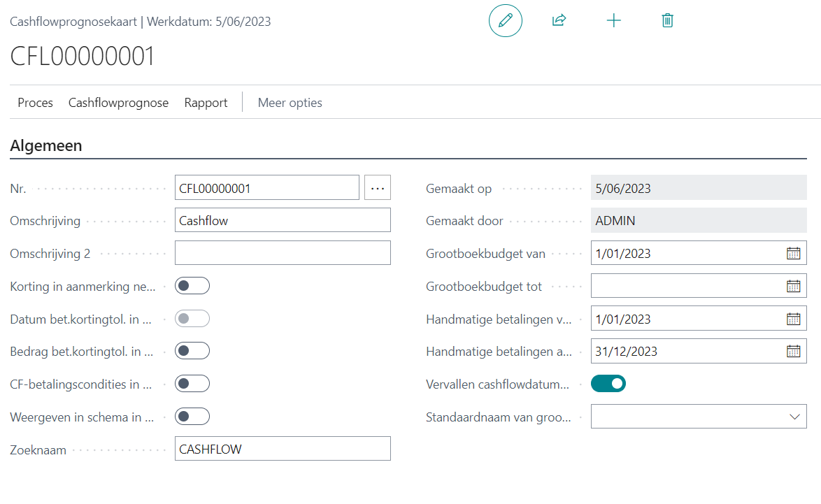Screen dimensions: 821x504
Task: Toggle CF-betalingscondities switch
Action: tap(192, 384)
